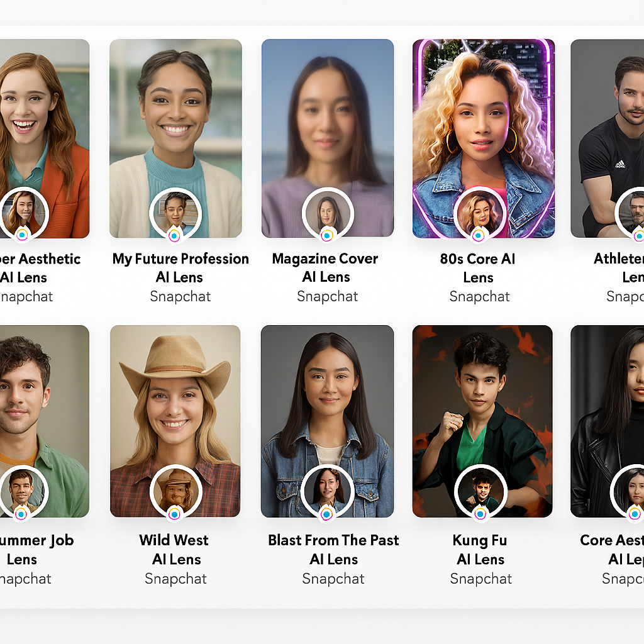Select the neon 80s Core preview image
Screen dimensions: 644x644
(x=484, y=138)
